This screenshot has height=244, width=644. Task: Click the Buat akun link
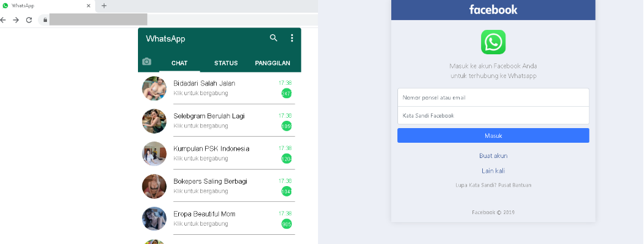493,156
